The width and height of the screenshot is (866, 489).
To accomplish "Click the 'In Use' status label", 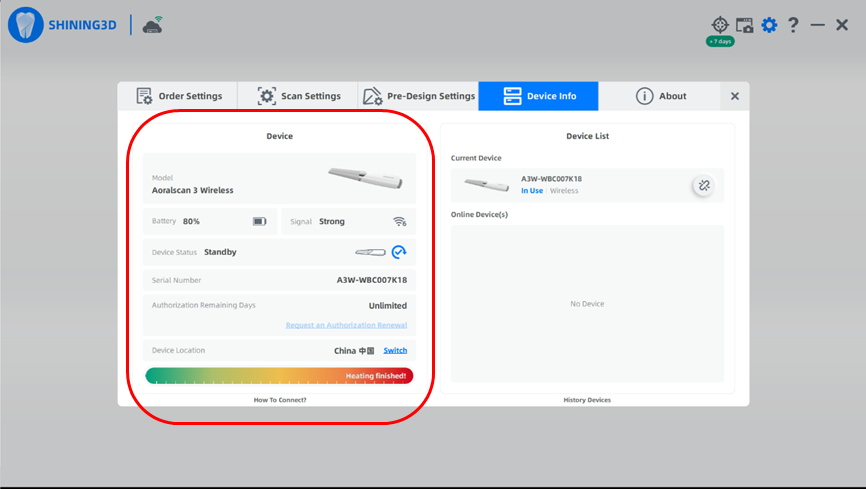I will click(x=532, y=191).
